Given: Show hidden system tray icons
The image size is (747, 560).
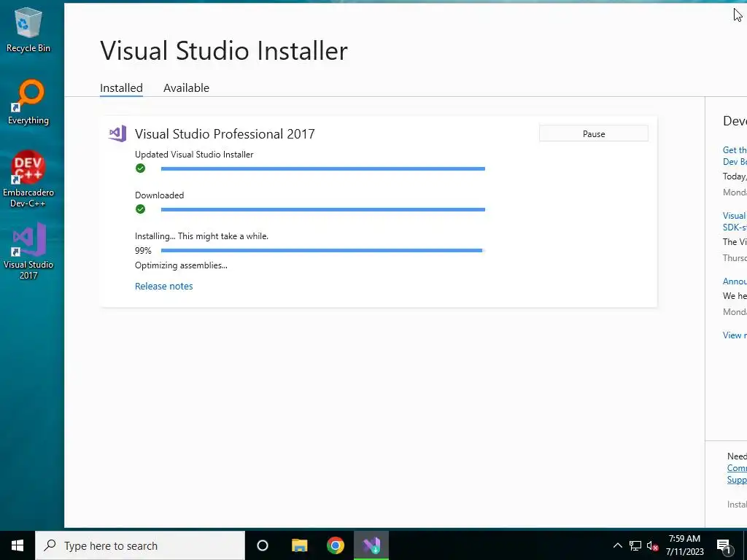Looking at the screenshot, I should 617,545.
